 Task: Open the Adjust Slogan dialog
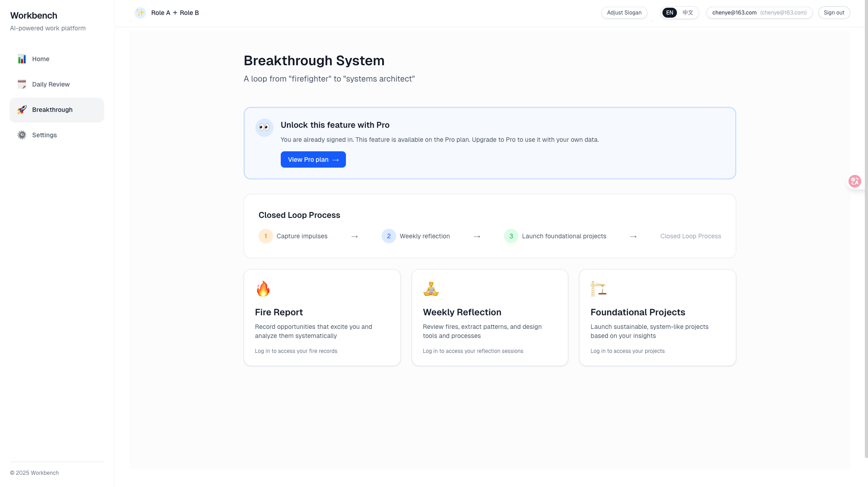tap(624, 13)
